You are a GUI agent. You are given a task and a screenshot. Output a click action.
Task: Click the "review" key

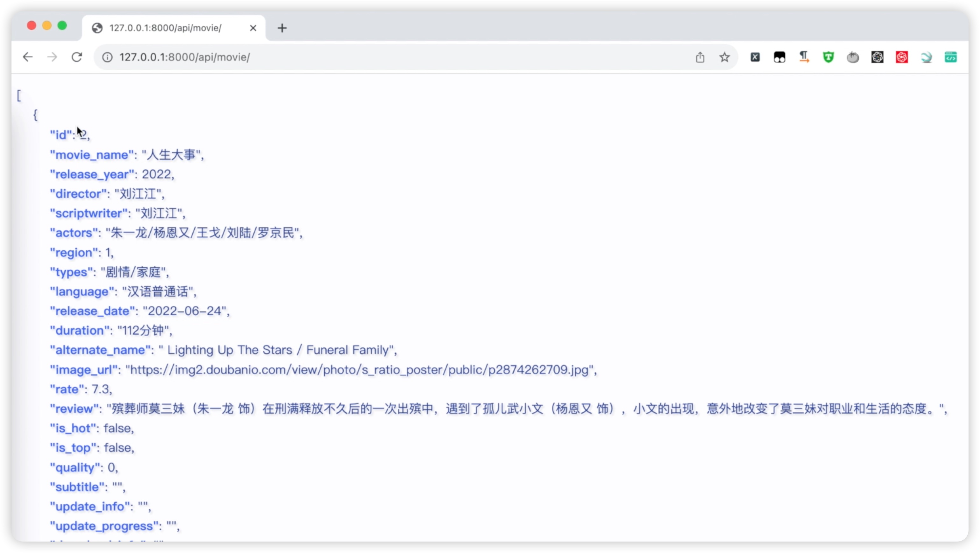tap(75, 409)
